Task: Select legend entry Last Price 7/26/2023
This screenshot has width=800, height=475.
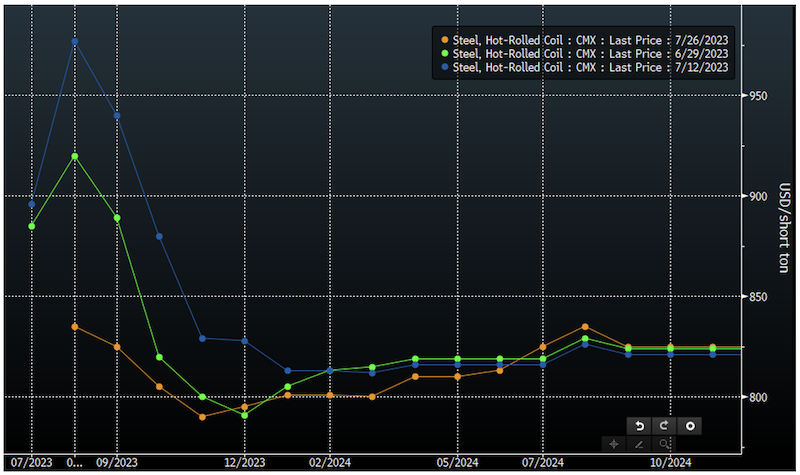Action: (592, 39)
